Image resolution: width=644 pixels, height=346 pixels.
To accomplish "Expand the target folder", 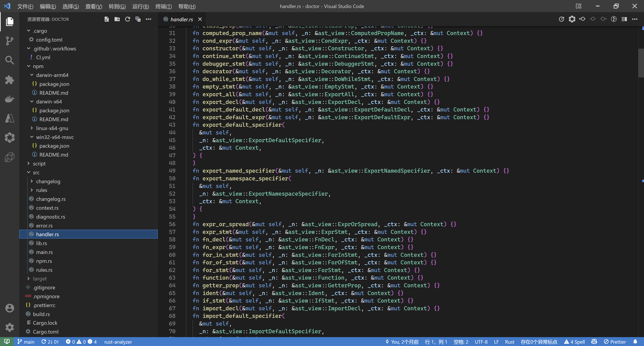I will pyautogui.click(x=40, y=279).
